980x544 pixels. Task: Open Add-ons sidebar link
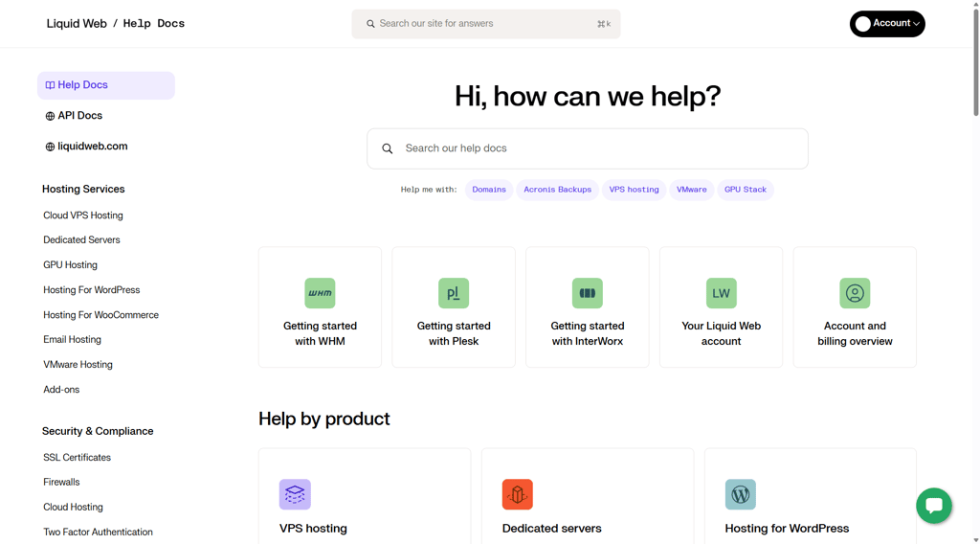coord(61,389)
